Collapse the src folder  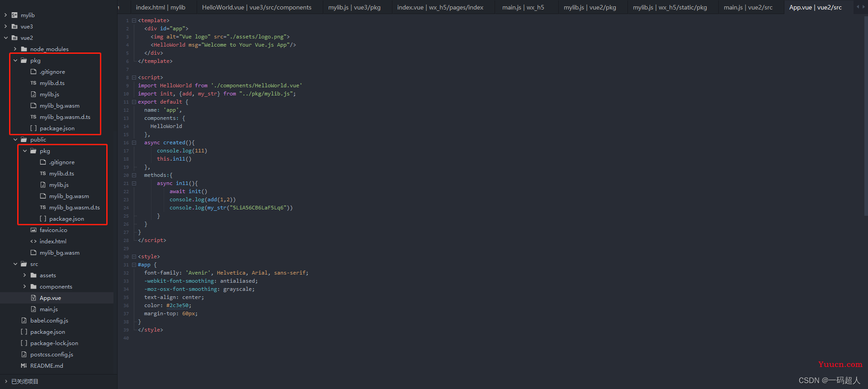(15, 264)
